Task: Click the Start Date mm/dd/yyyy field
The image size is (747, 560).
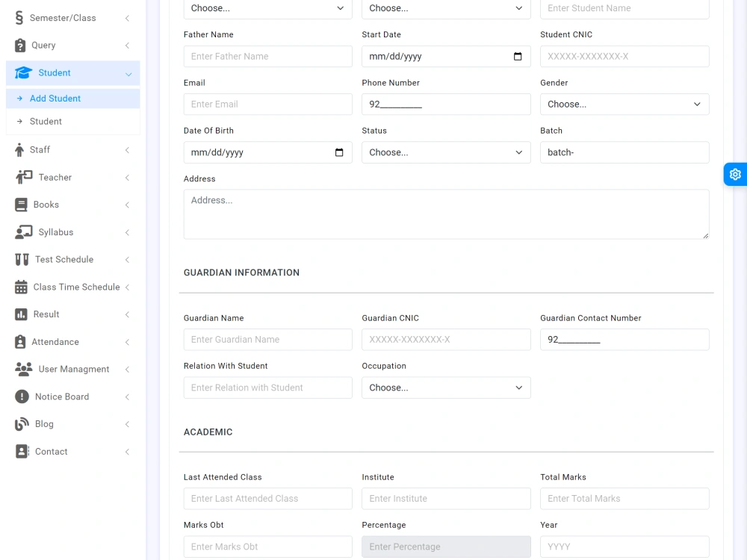Action: point(446,56)
